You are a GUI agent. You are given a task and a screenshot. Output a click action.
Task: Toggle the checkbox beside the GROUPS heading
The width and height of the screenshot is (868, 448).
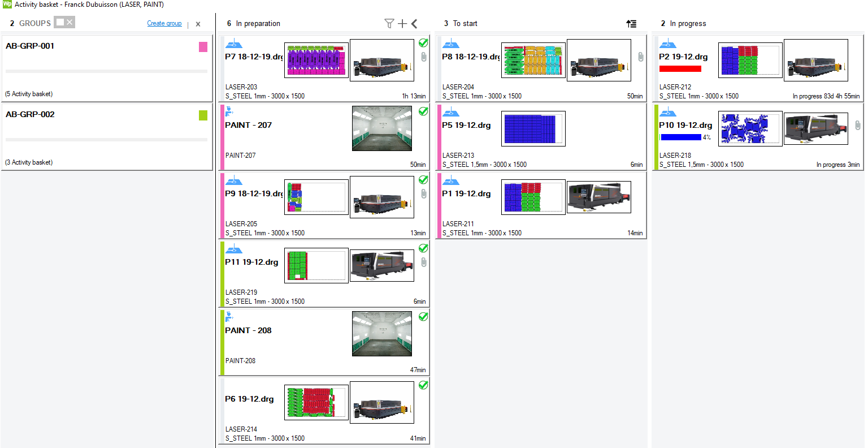(x=60, y=23)
